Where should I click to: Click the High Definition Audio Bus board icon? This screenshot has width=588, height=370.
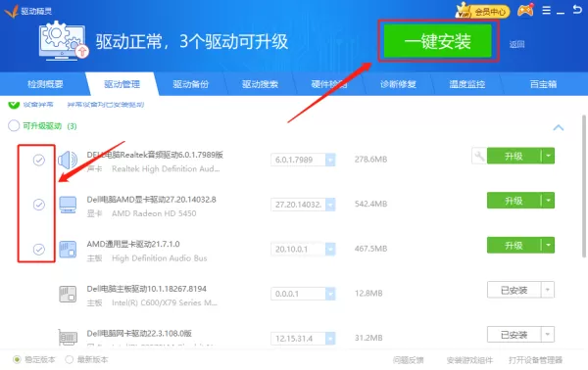coord(68,249)
